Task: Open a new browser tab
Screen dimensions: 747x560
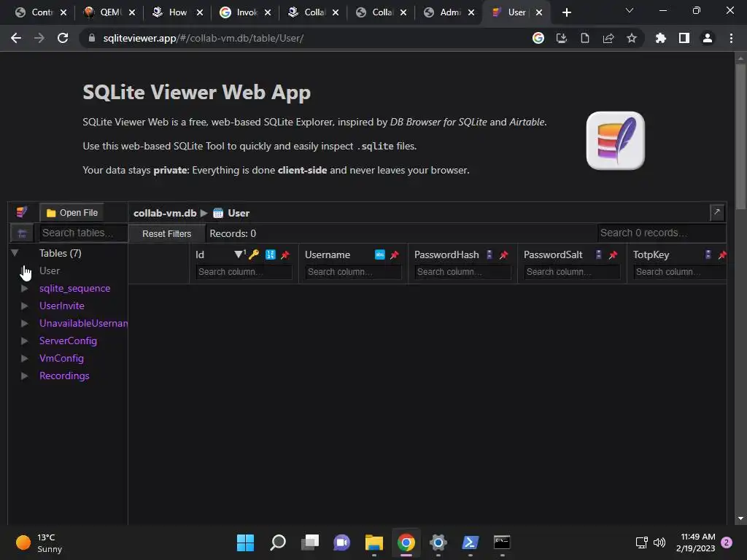Action: (566, 12)
